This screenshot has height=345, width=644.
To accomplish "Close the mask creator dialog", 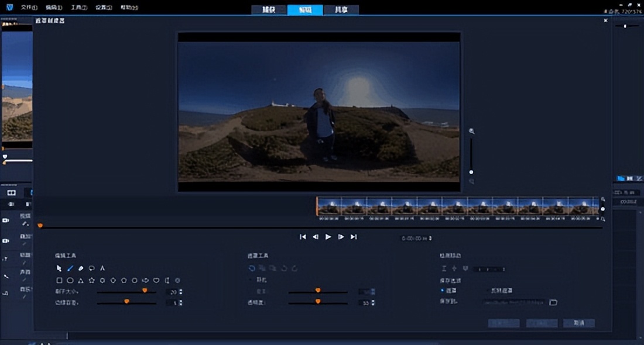I will click(605, 20).
